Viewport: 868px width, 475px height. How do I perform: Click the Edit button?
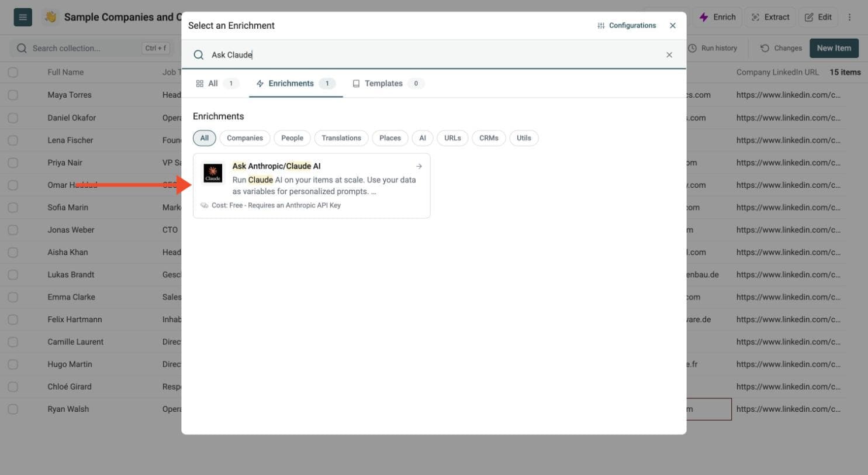pyautogui.click(x=818, y=17)
